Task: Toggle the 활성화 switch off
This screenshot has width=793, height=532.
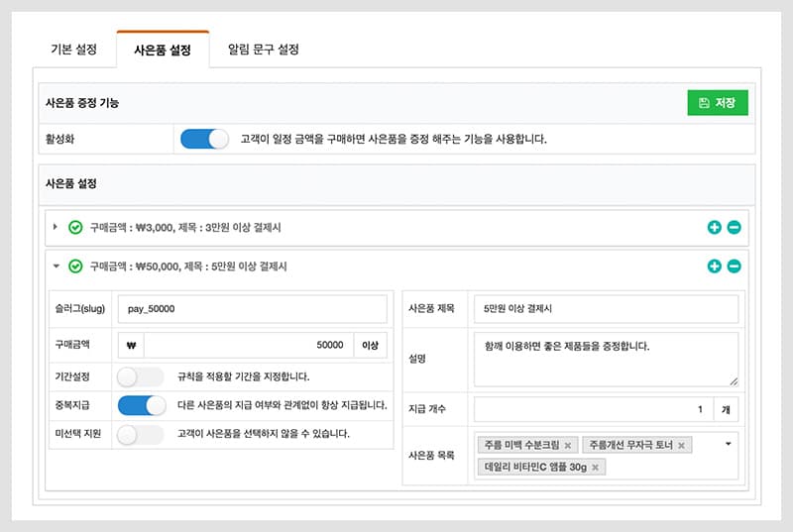Action: 204,139
